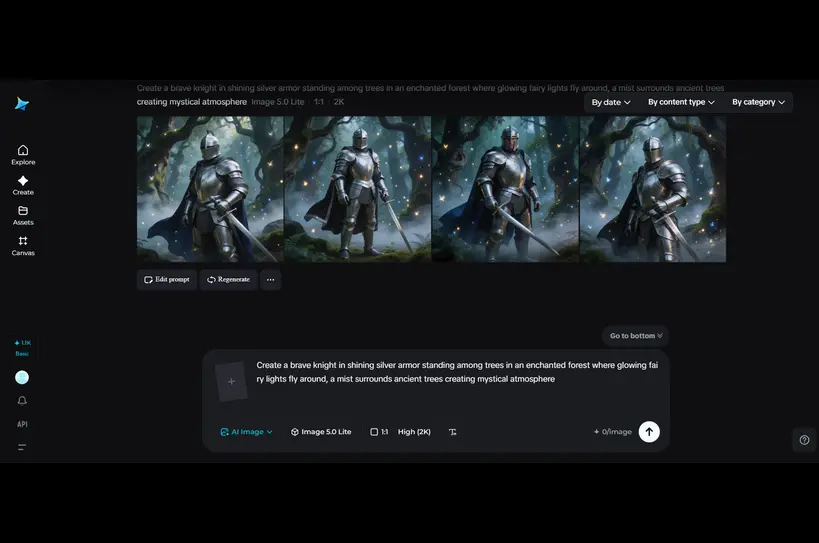The image size is (819, 543).
Task: Change the High (2K) resolution setting
Action: [x=414, y=432]
